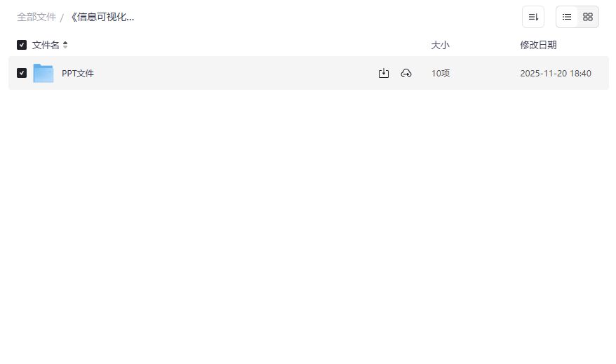The width and height of the screenshot is (616, 364).
Task: Sort by the 修改日期 column header
Action: tap(538, 45)
